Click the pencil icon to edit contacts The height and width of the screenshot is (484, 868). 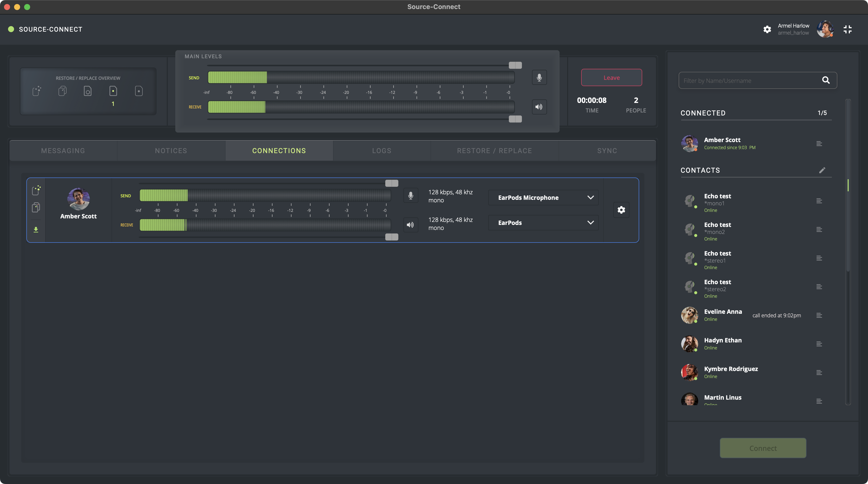tap(822, 170)
